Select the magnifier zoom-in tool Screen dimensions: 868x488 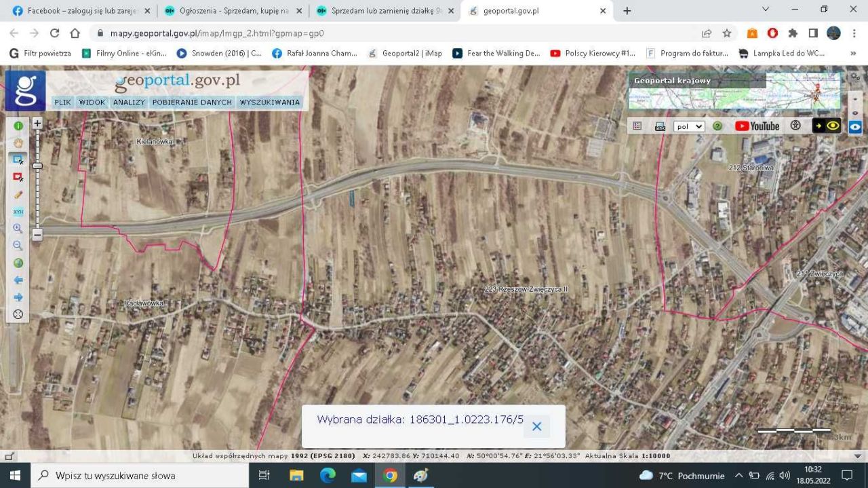18,229
